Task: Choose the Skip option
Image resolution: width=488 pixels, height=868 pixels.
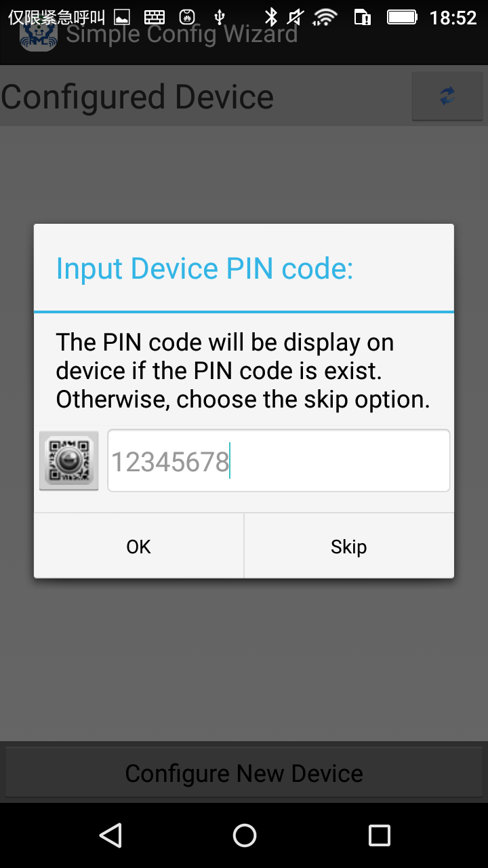Action: 349,546
